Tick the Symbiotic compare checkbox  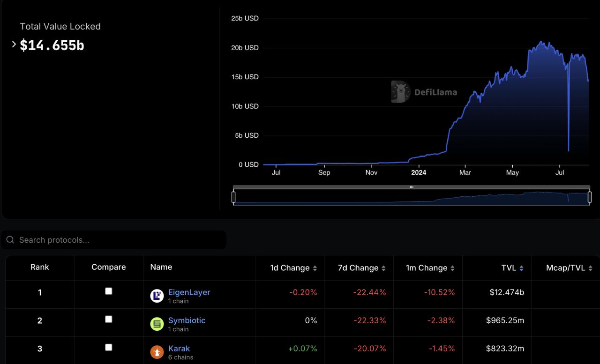[109, 319]
